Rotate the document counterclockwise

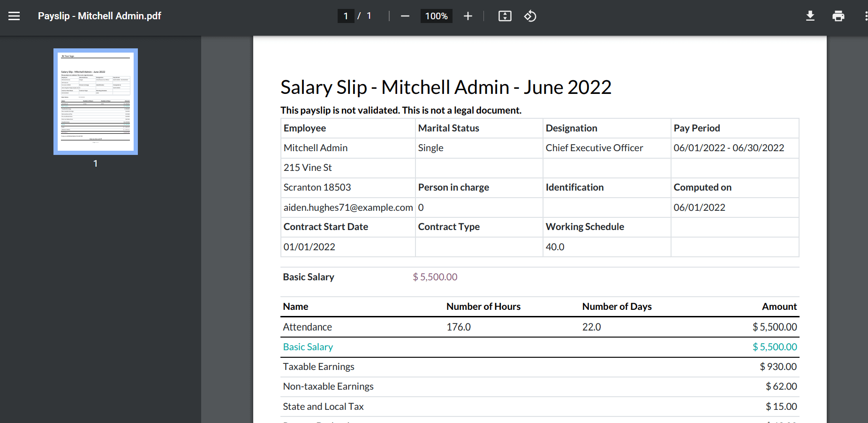point(530,16)
